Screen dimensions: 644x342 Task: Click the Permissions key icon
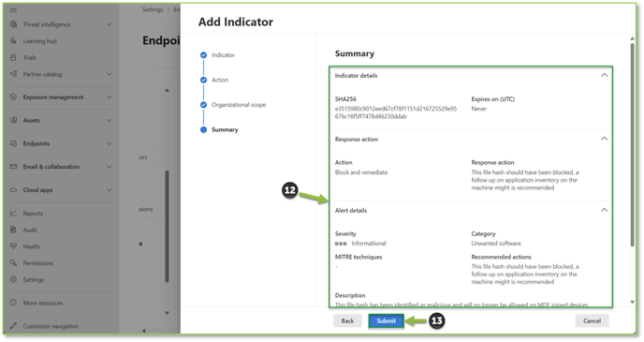13,262
